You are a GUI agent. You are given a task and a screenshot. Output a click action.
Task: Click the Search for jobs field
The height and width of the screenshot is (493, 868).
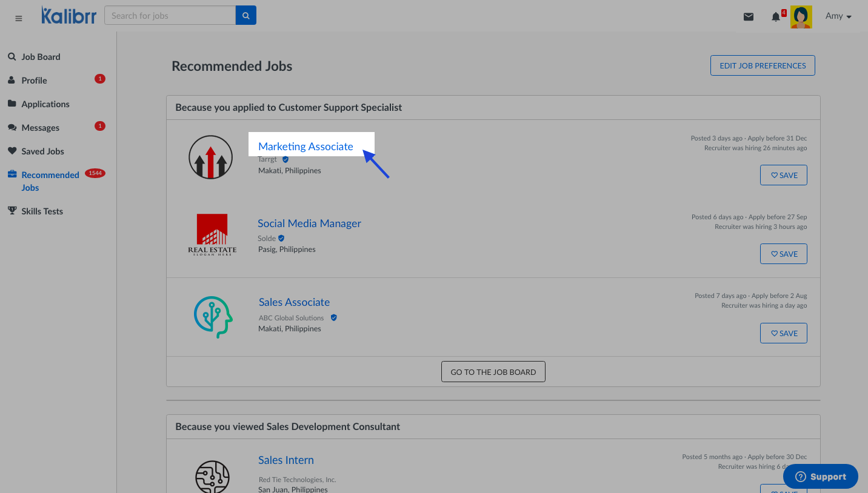click(170, 16)
